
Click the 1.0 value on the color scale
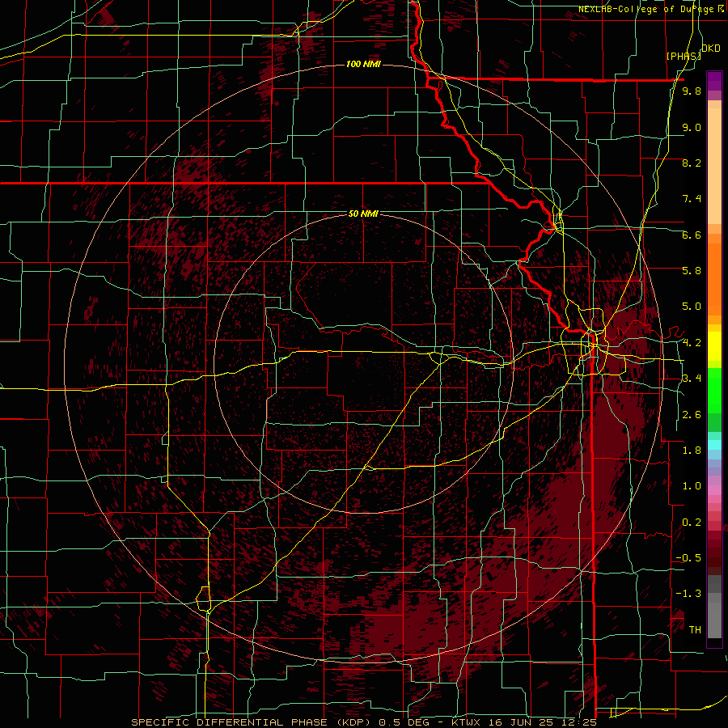pyautogui.click(x=692, y=486)
